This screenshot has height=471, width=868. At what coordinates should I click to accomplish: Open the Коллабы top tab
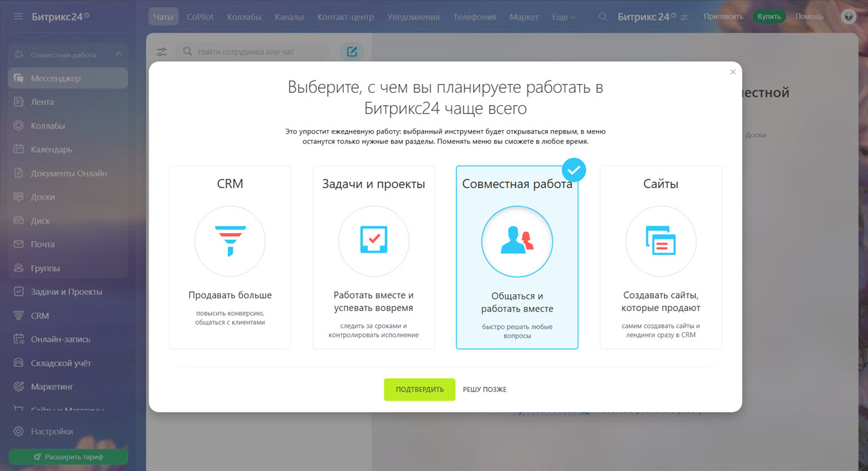pyautogui.click(x=244, y=17)
